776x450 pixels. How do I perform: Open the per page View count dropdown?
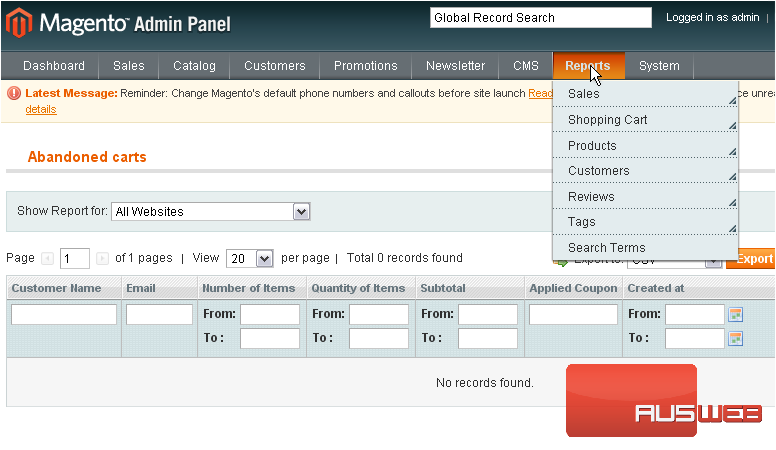pyautogui.click(x=264, y=258)
